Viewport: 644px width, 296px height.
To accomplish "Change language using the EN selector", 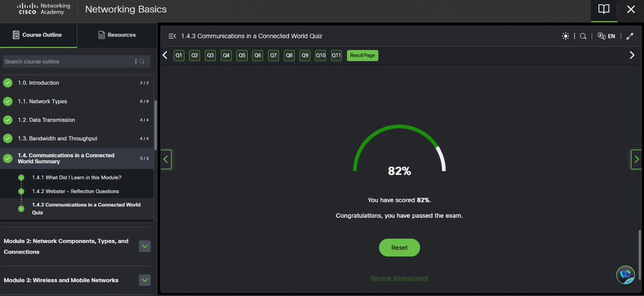I will tap(606, 36).
